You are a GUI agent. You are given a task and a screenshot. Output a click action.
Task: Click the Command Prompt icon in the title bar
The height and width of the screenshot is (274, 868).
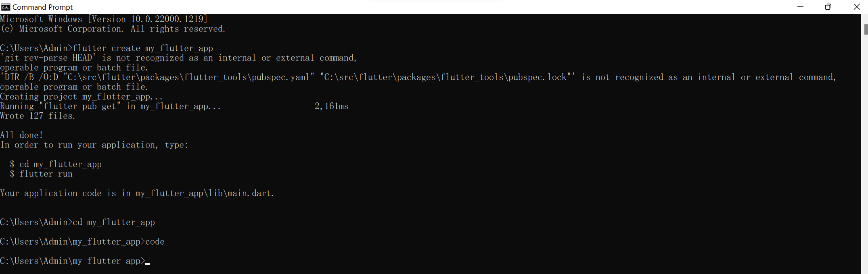coord(5,7)
